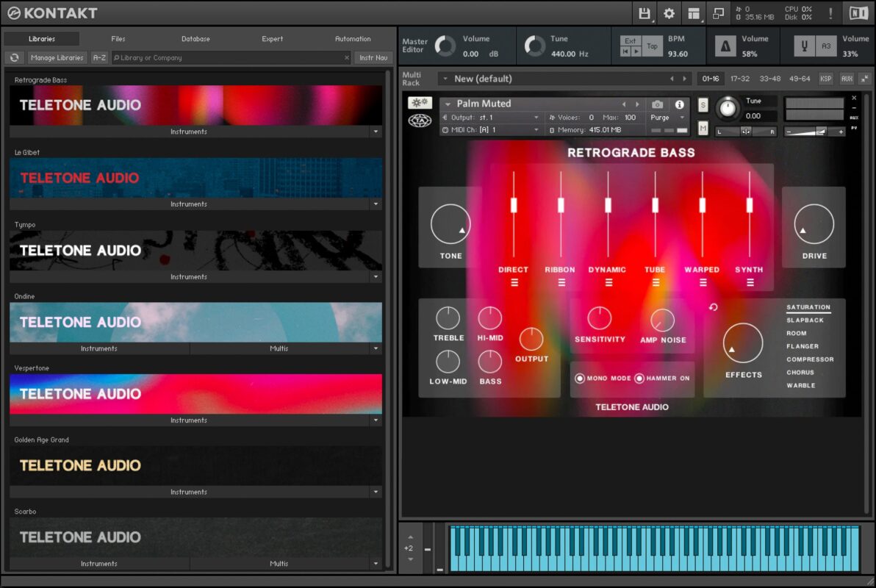The image size is (876, 588).
Task: Open Kontakt options via gear icon
Action: point(669,13)
